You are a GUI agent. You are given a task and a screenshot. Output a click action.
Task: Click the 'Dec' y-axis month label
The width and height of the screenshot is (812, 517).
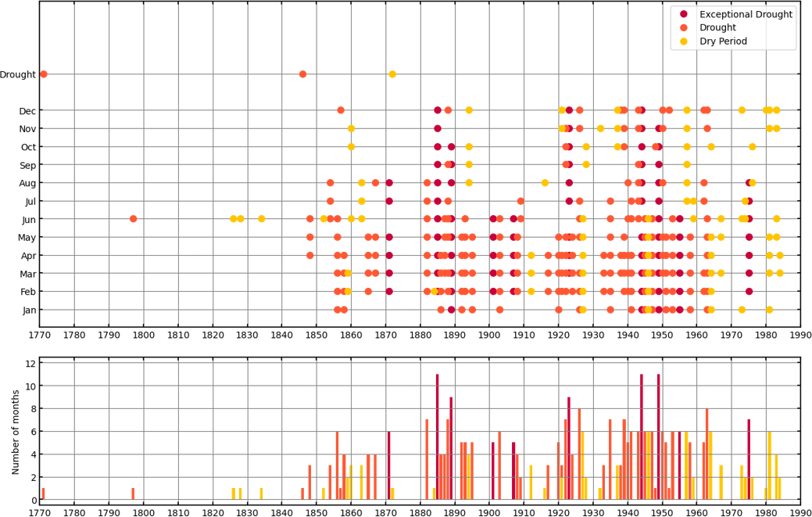coord(27,111)
